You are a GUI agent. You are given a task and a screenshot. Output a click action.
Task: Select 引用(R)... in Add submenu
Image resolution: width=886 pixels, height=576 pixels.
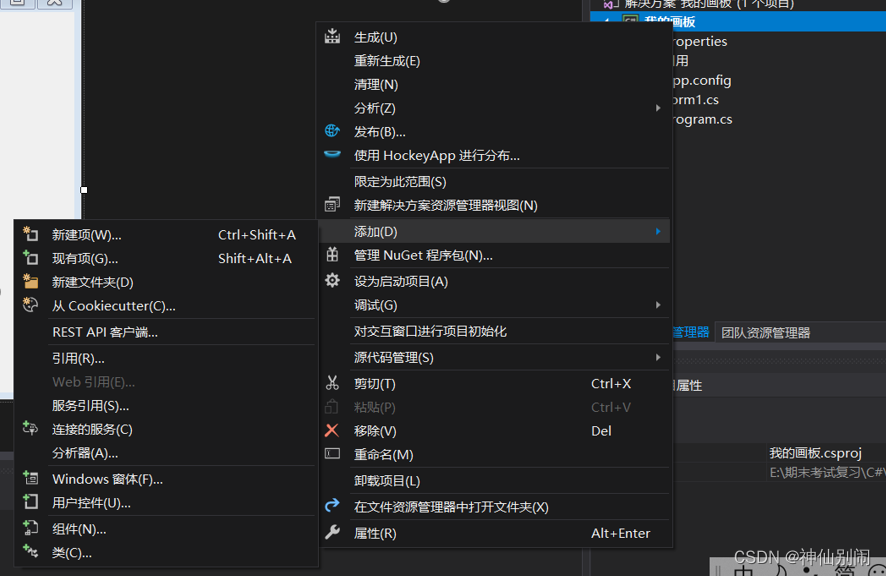tap(166, 358)
